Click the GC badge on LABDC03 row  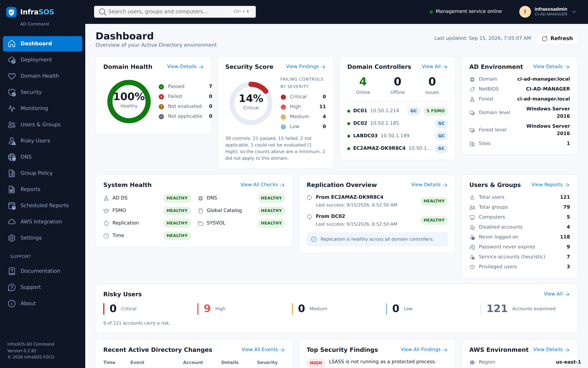pyautogui.click(x=441, y=136)
